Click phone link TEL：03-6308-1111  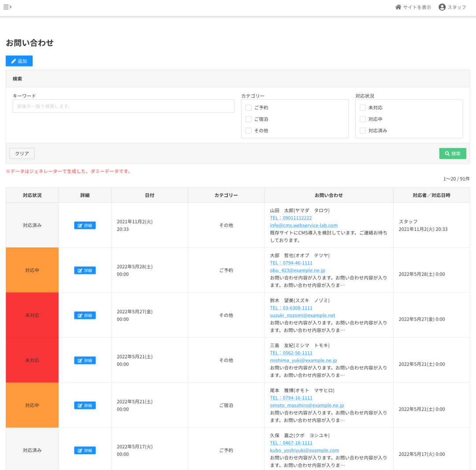pos(291,308)
